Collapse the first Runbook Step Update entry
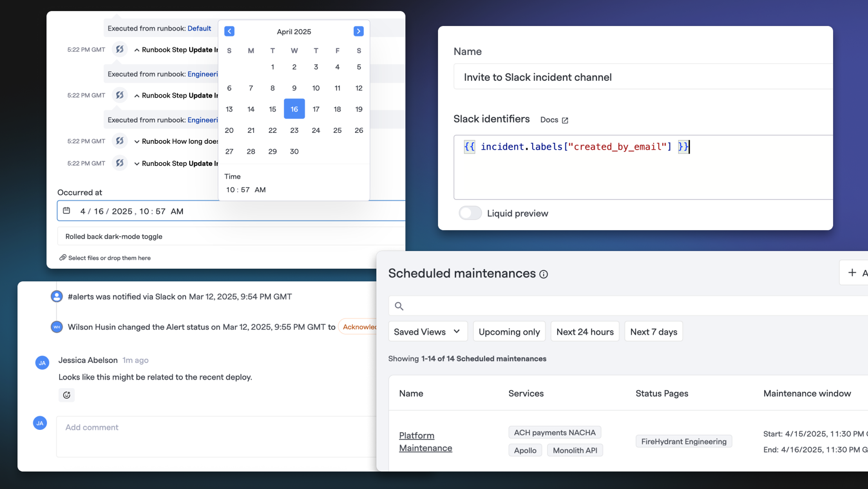 click(x=137, y=50)
